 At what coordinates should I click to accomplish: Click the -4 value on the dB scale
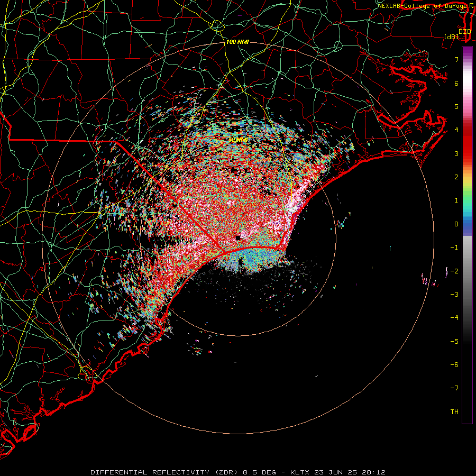point(454,318)
